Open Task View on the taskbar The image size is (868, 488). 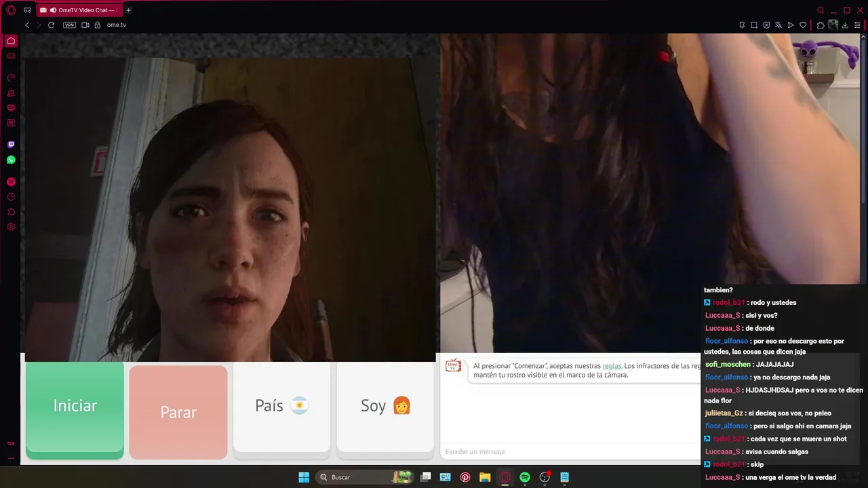[425, 477]
